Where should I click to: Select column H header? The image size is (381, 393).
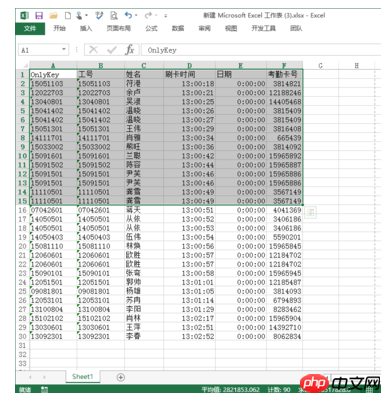click(x=357, y=65)
